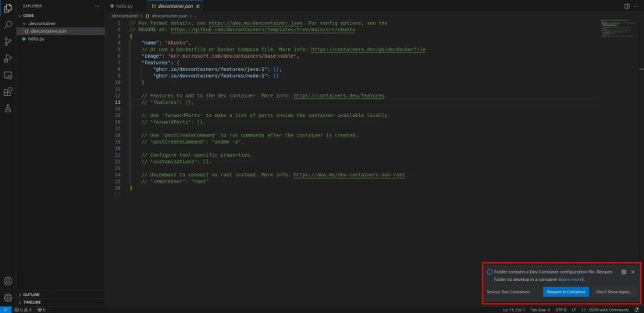Expand the TIMELINE section
Image resolution: width=644 pixels, height=313 pixels.
[x=32, y=302]
